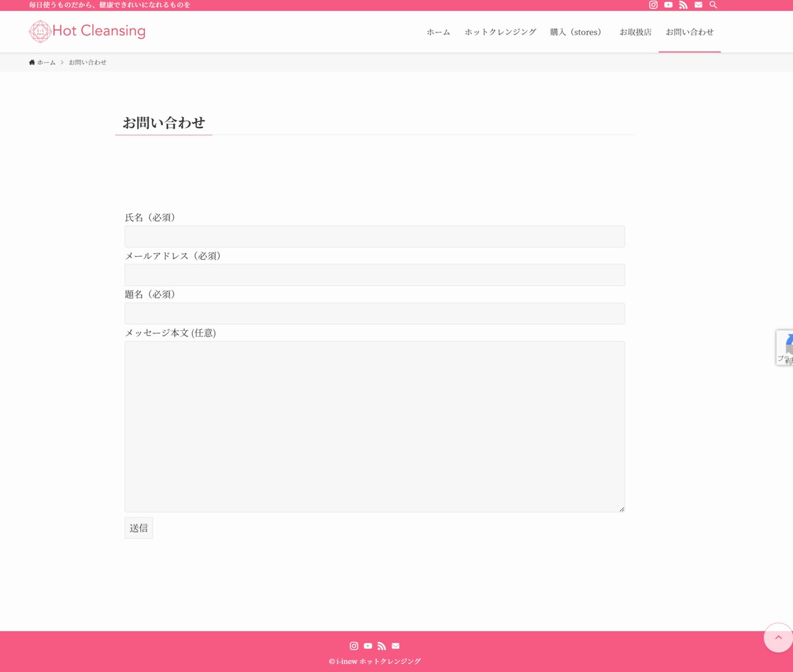
Task: Click home icon in breadcrumb
Action: pos(32,62)
